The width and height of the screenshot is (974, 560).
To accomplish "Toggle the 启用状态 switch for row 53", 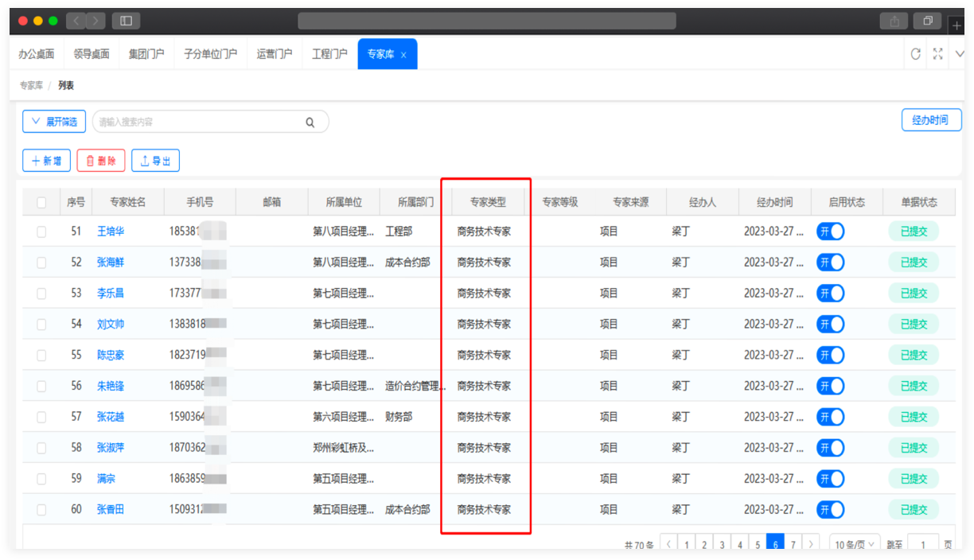I will click(830, 294).
